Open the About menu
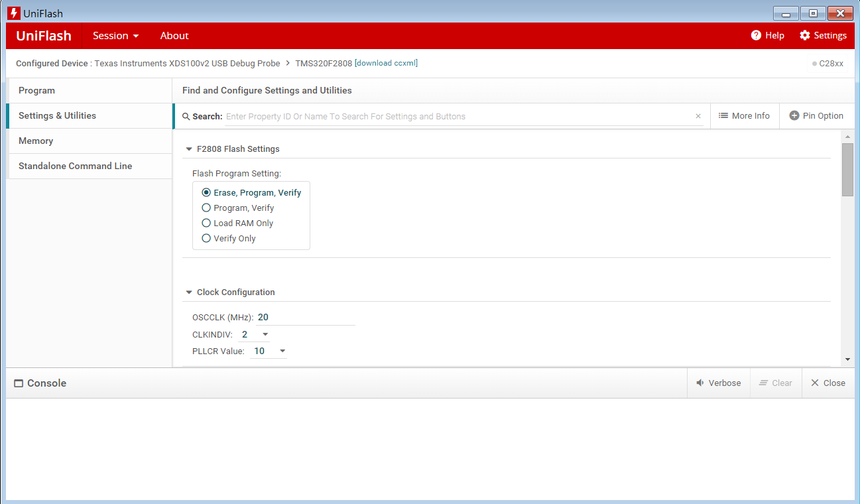The width and height of the screenshot is (860, 504). [174, 36]
